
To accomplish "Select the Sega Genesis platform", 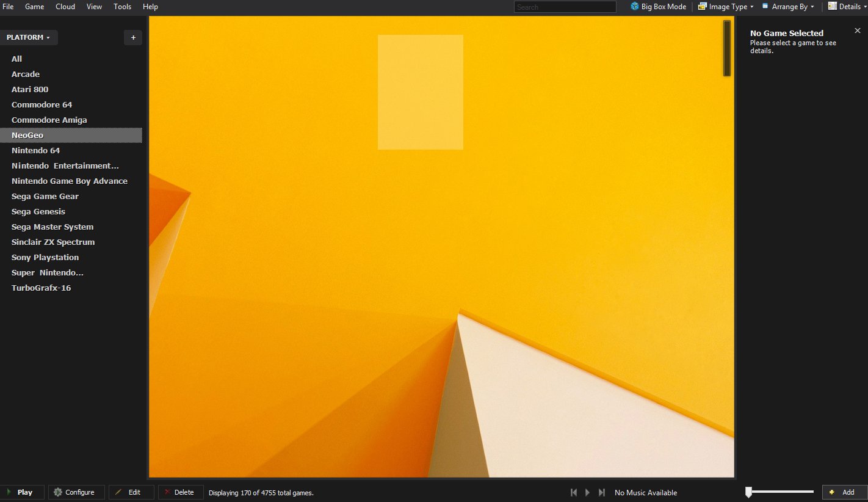I will click(71, 211).
